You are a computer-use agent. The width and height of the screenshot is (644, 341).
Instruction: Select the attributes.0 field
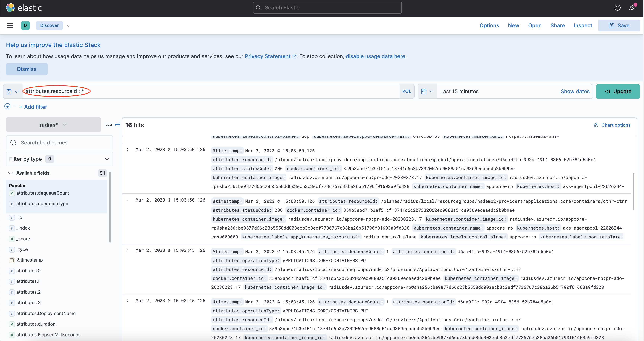pyautogui.click(x=28, y=271)
